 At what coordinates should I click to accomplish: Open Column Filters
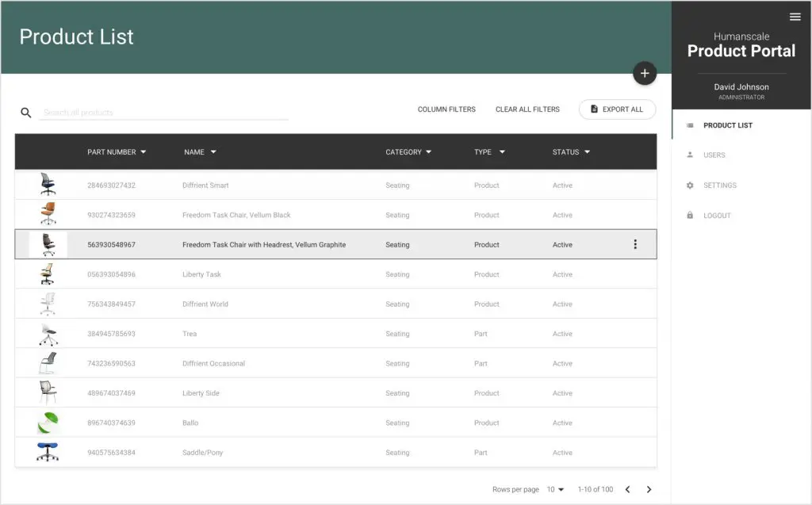pos(446,109)
